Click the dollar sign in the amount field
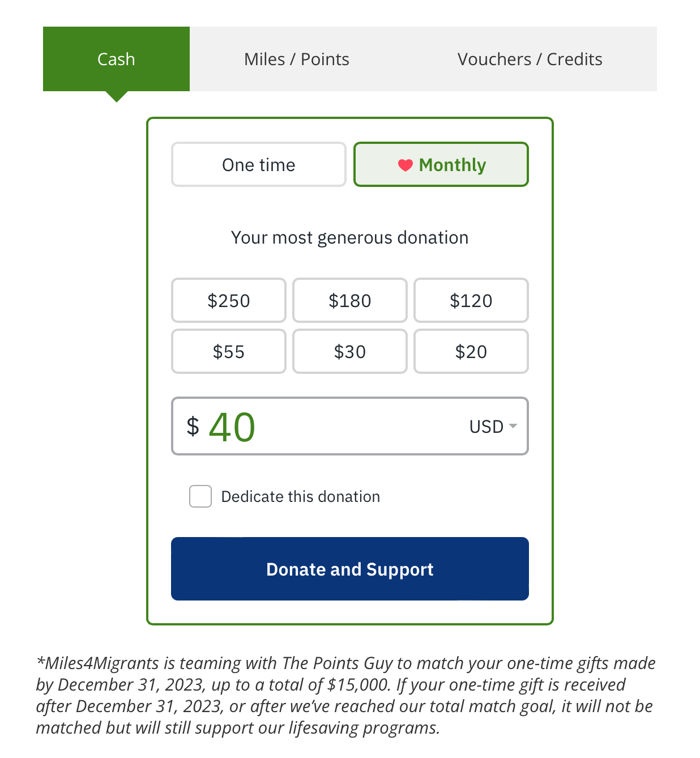Image resolution: width=700 pixels, height=758 pixels. (192, 427)
